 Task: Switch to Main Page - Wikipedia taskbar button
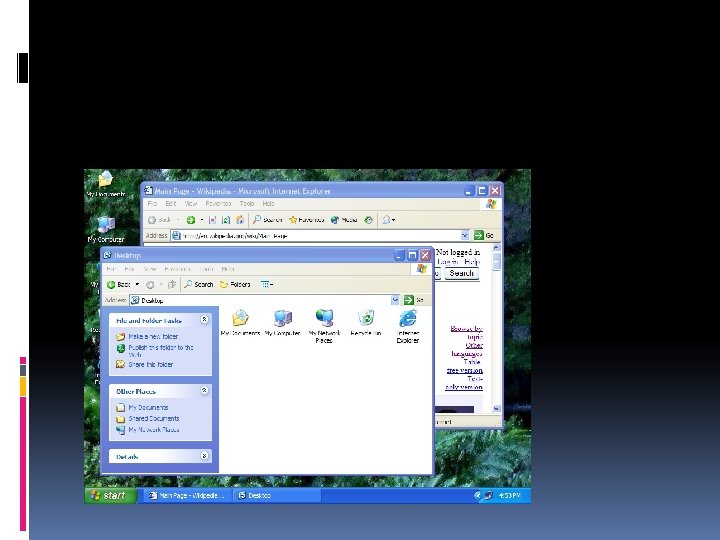point(187,495)
